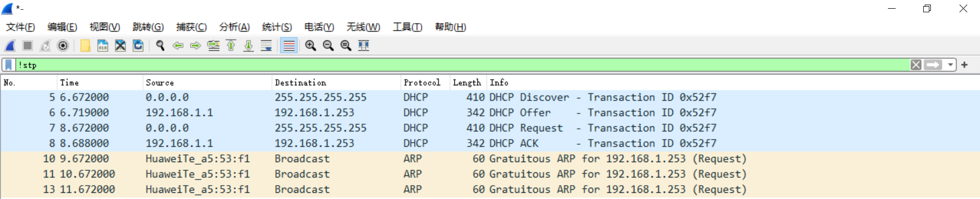
Task: Clear the !stp display filter
Action: point(916,65)
